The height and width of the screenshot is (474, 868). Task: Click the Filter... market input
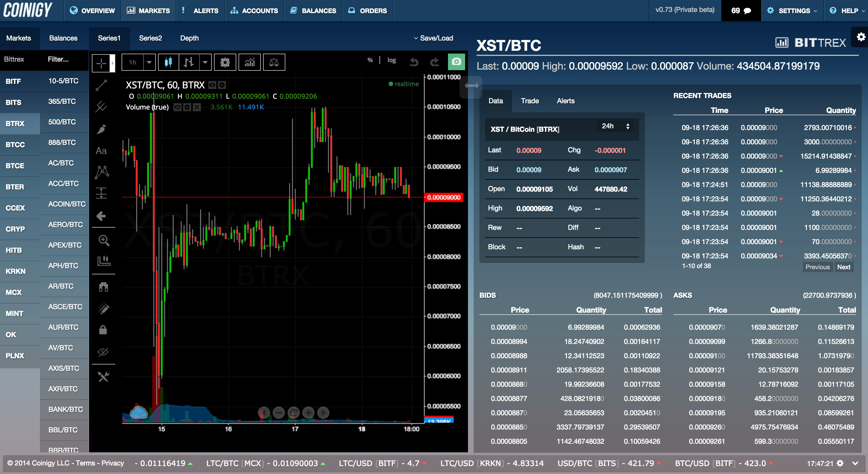coord(64,59)
